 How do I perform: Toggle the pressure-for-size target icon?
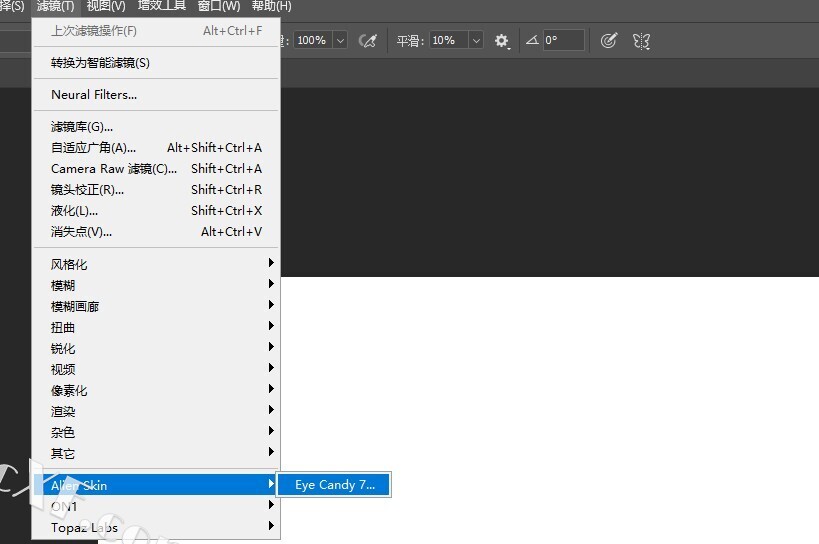pyautogui.click(x=609, y=41)
